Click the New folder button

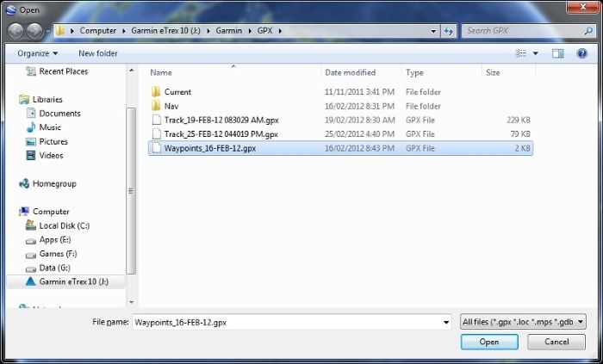tap(98, 53)
